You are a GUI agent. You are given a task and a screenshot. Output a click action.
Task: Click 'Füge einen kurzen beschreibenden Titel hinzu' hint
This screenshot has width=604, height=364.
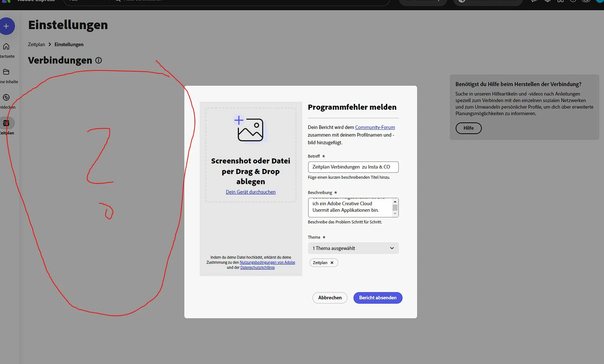coord(349,177)
